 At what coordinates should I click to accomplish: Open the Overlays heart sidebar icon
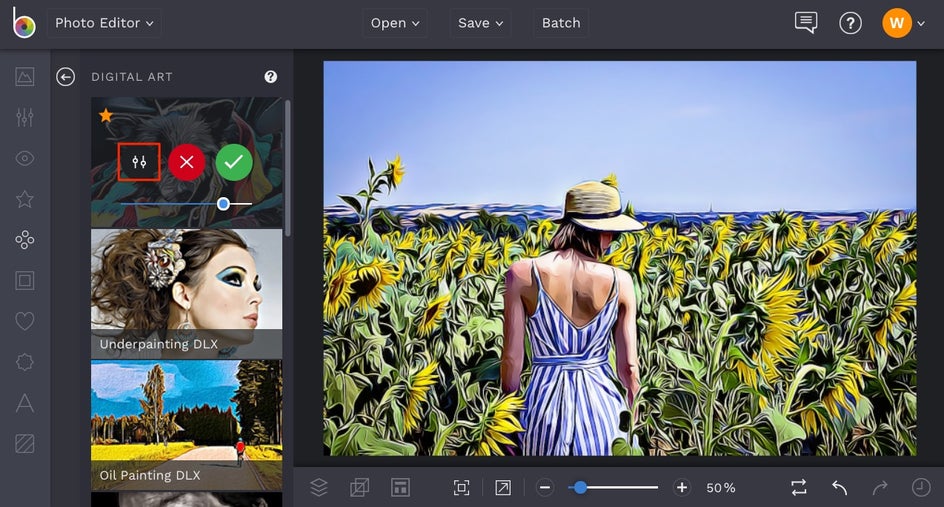[25, 321]
